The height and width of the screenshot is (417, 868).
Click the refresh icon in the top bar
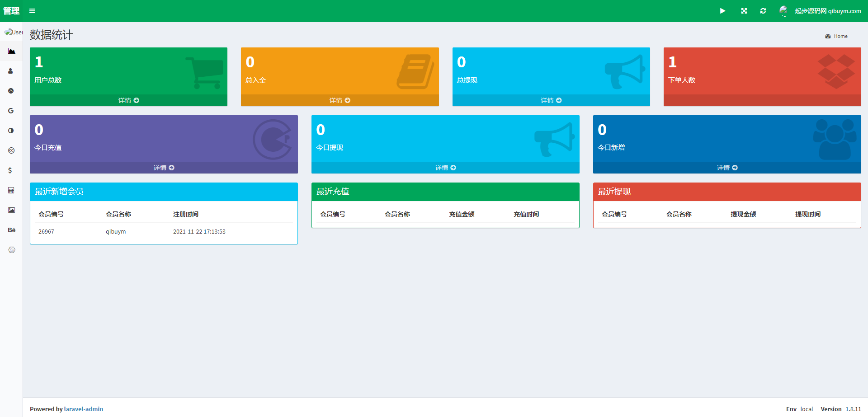[x=763, y=11]
